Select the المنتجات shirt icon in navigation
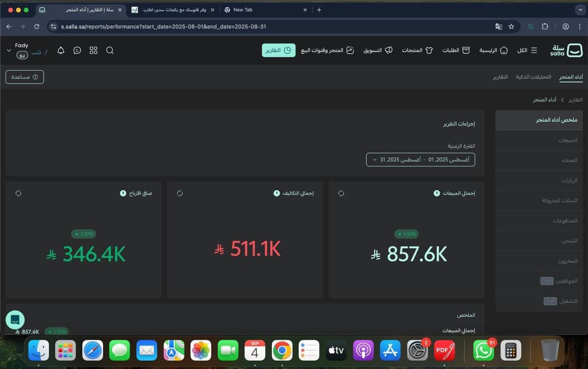This screenshot has height=369, width=588. click(x=430, y=50)
